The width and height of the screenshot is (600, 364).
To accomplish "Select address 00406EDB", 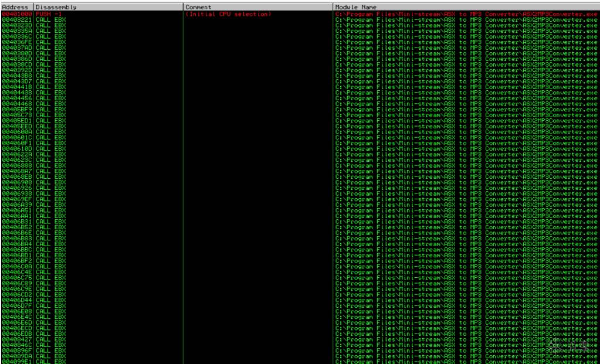I will point(17,334).
